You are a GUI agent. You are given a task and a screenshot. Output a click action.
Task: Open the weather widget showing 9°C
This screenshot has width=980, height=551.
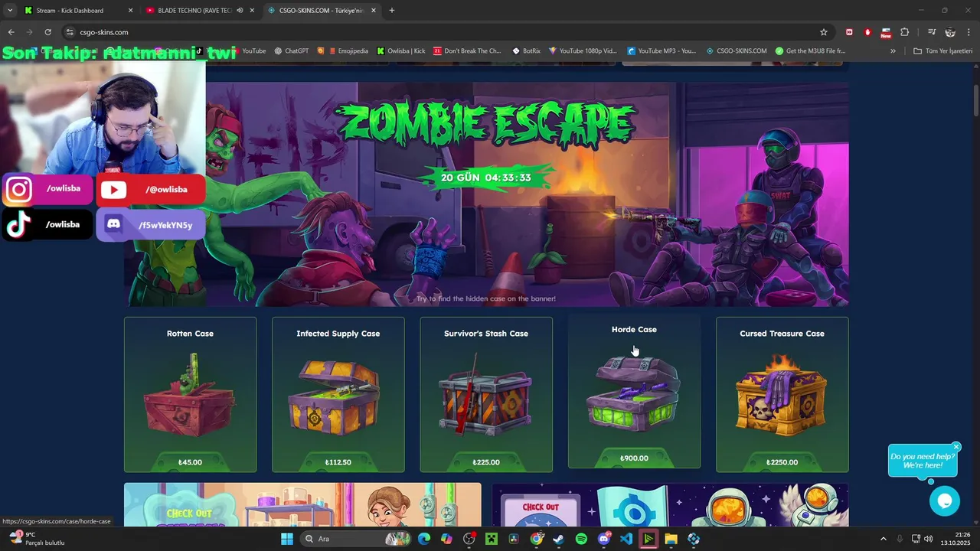pyautogui.click(x=37, y=539)
